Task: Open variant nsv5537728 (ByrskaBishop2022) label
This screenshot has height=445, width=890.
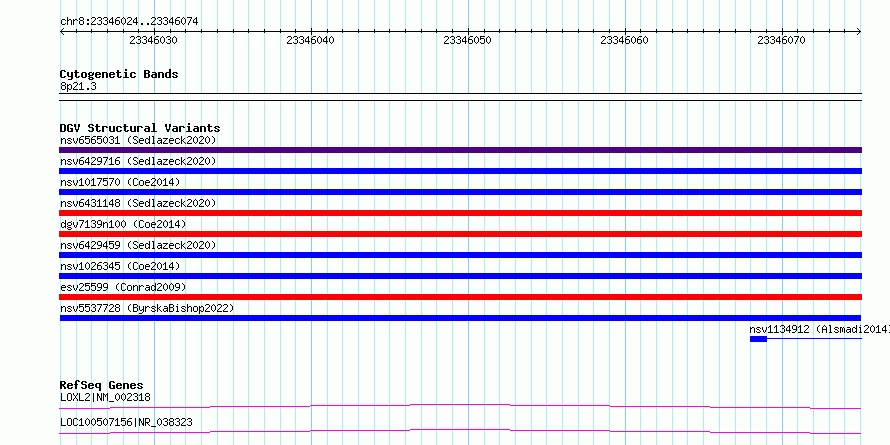Action: (147, 308)
